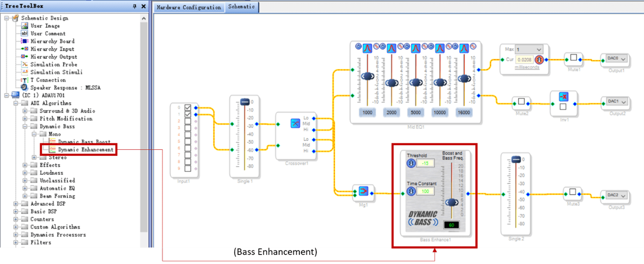Click the Mg1 merger block icon
Image resolution: width=644 pixels, height=264 pixels.
(x=364, y=191)
